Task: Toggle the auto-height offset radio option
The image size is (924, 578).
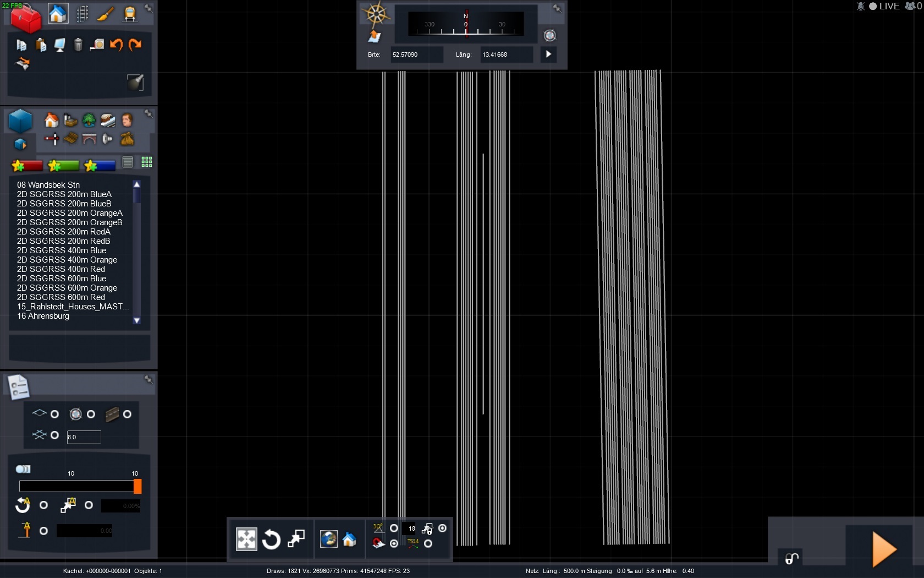Action: click(x=43, y=531)
